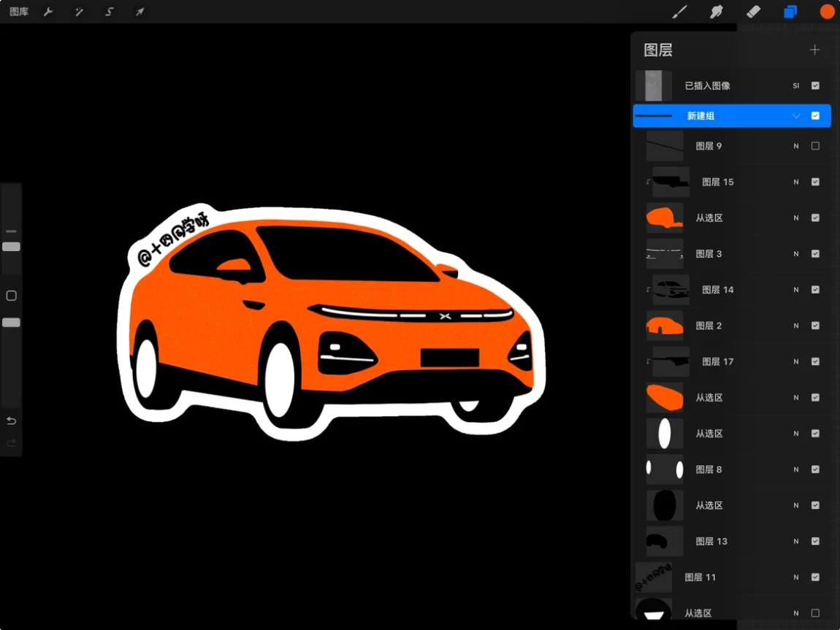Tap the 图层 3 headlight strip thumbnail

pos(665,254)
